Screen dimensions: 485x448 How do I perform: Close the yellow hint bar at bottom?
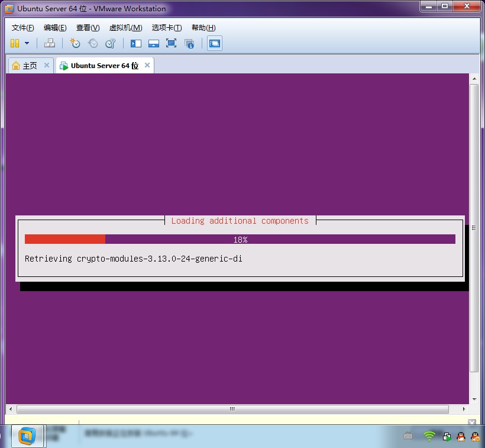click(x=472, y=422)
